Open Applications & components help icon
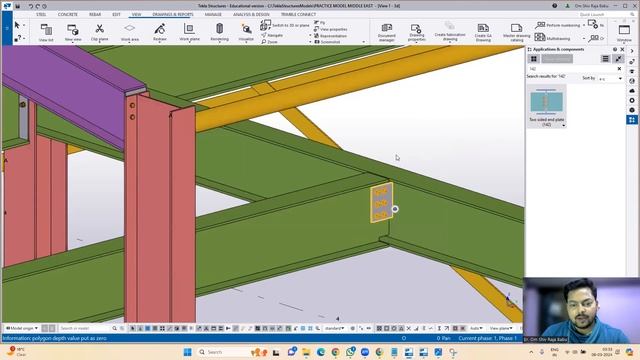 (x=615, y=49)
